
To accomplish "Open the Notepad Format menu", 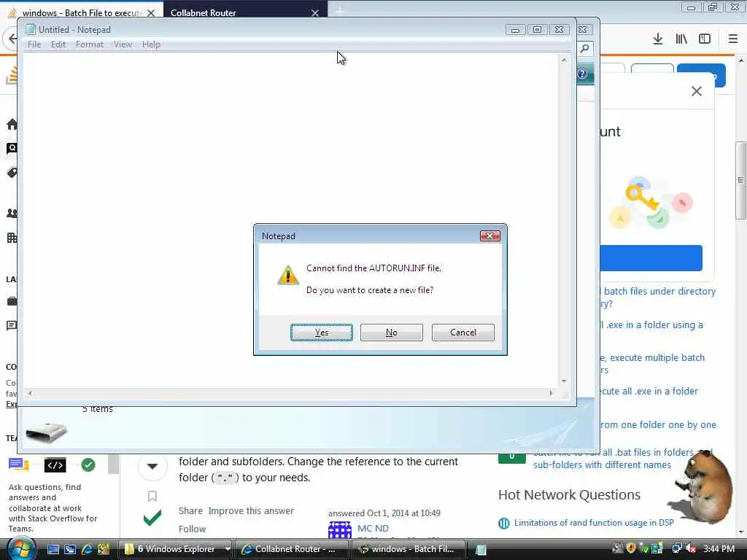I will 90,44.
